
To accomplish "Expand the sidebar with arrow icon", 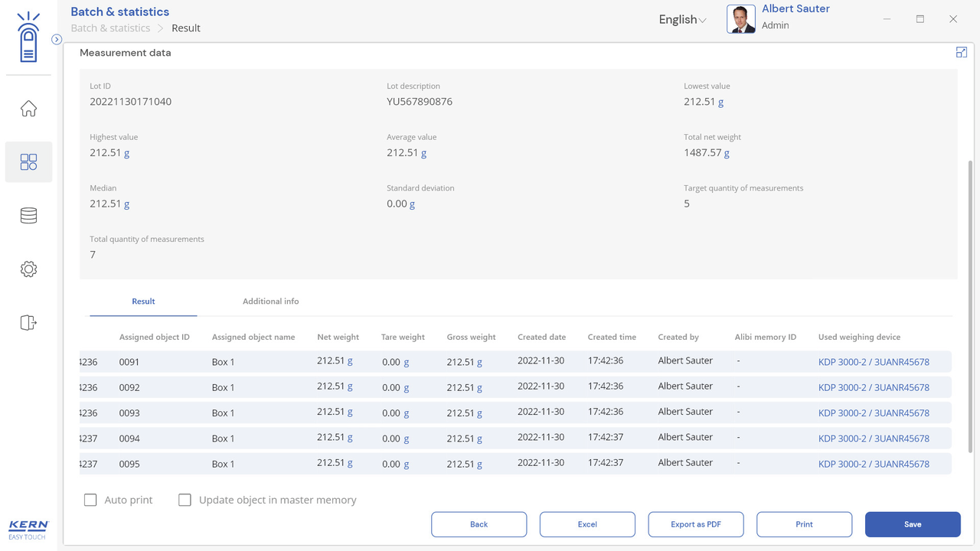I will [57, 39].
